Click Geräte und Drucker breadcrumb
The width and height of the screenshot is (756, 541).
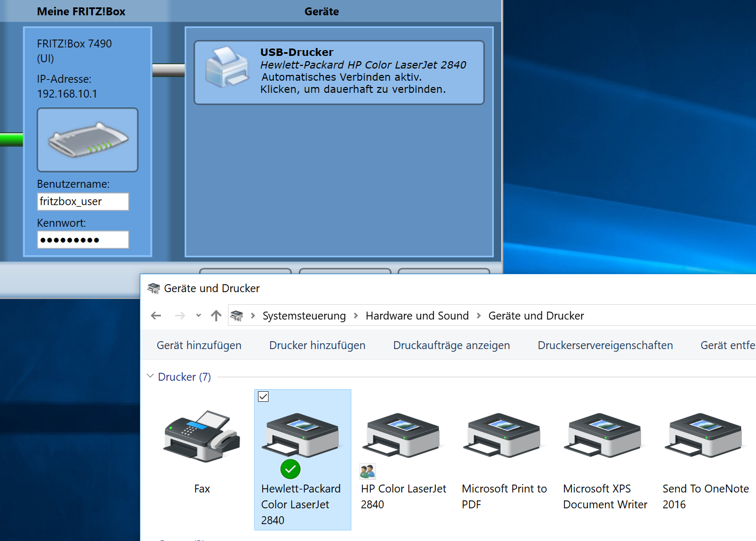pyautogui.click(x=536, y=316)
